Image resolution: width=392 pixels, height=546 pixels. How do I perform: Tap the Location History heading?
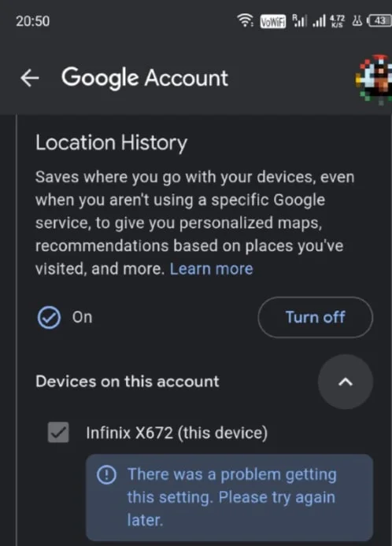[111, 142]
